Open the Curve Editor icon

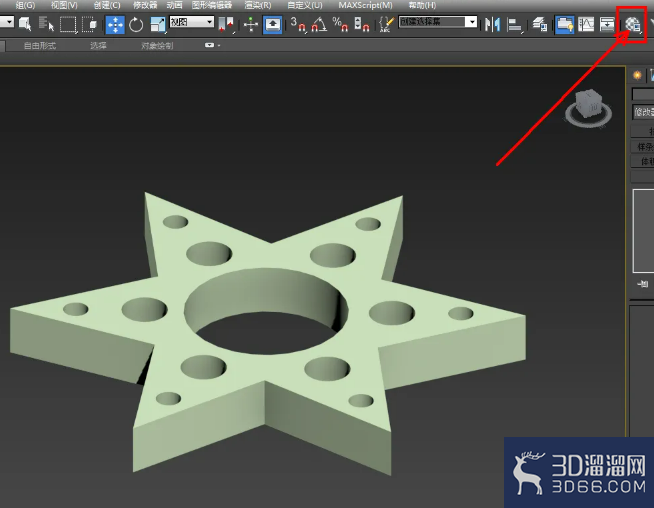click(586, 24)
